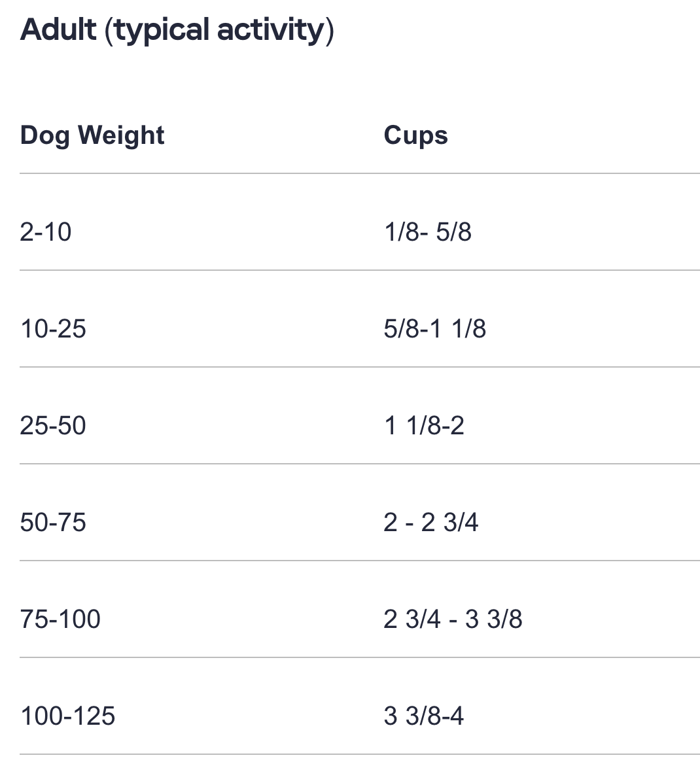Screen dimensions: 700x764
Task: Select the 1/8- 5/8 cups cell
Action: (427, 232)
